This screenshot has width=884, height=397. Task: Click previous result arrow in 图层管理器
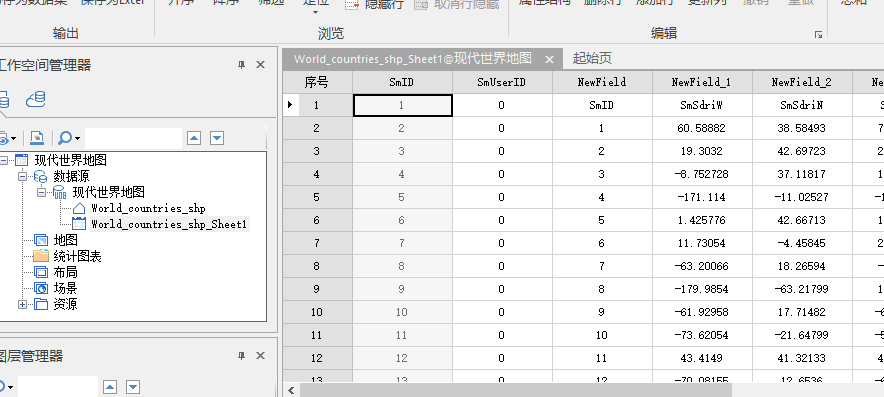[x=110, y=387]
